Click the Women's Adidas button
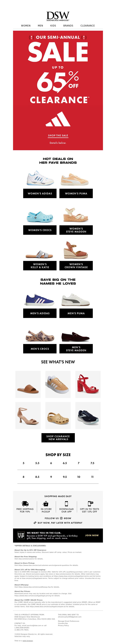 (x=40, y=193)
